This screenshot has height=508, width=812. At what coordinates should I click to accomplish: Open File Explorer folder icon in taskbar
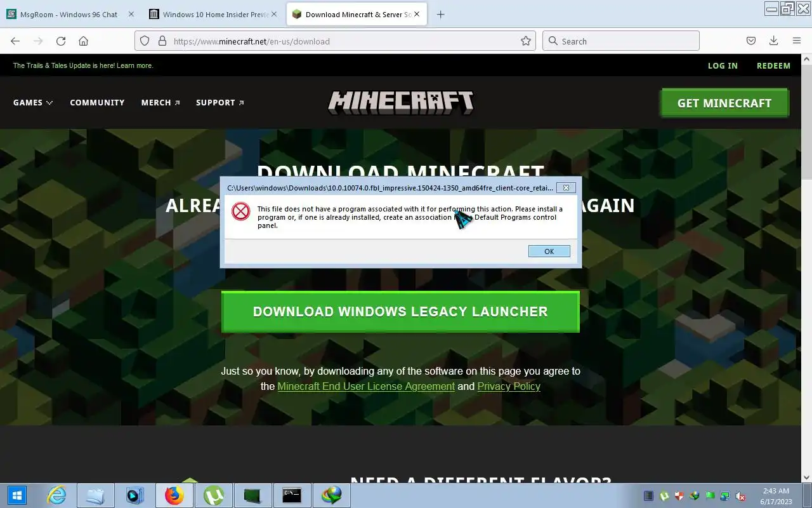(x=96, y=495)
